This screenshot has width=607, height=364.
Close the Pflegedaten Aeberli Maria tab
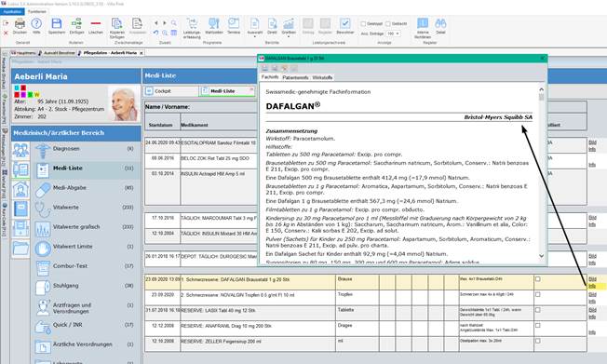pos(142,53)
